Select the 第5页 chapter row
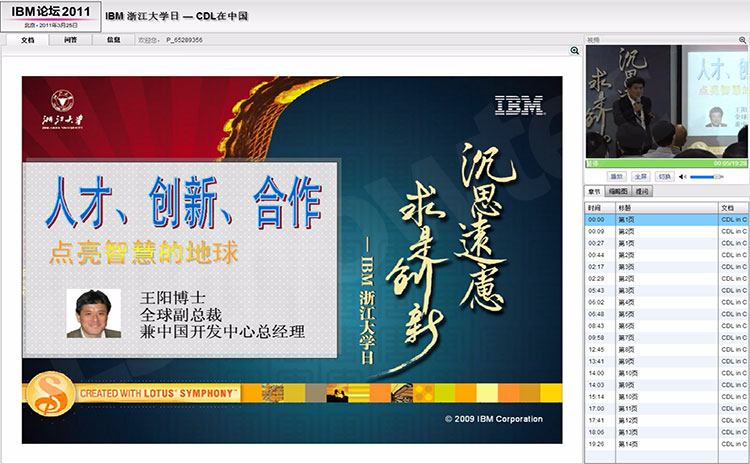This screenshot has width=750, height=464. [x=667, y=314]
